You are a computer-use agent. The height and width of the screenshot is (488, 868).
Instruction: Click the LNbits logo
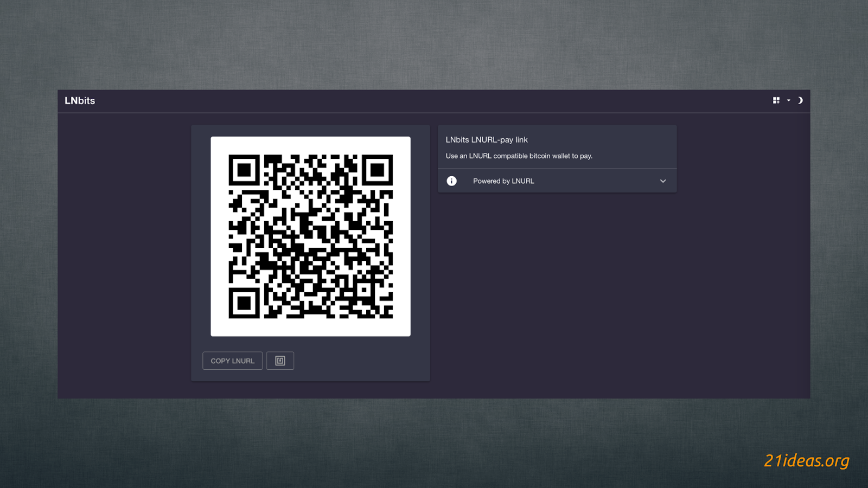coord(80,101)
